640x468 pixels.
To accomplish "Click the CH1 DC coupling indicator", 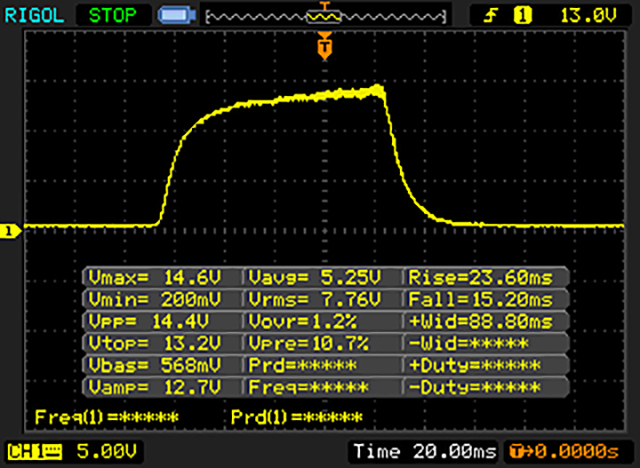I will [x=35, y=452].
